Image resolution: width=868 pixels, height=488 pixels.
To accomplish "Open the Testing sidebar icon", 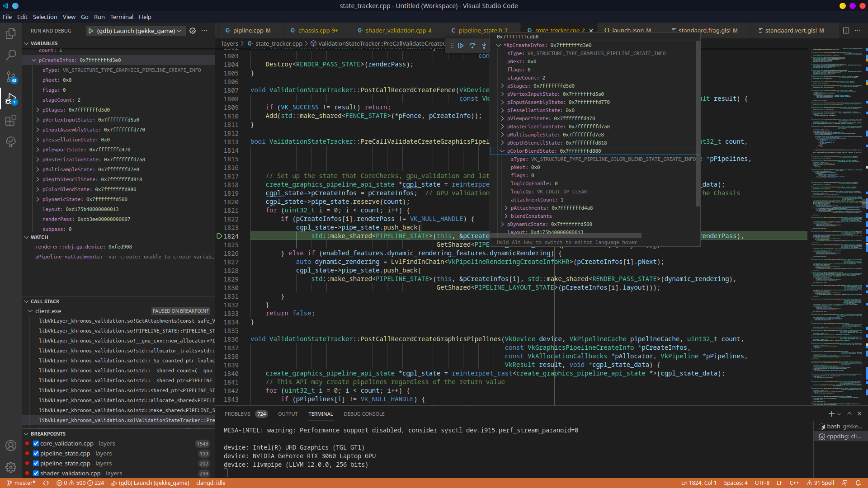I will coord(11,142).
